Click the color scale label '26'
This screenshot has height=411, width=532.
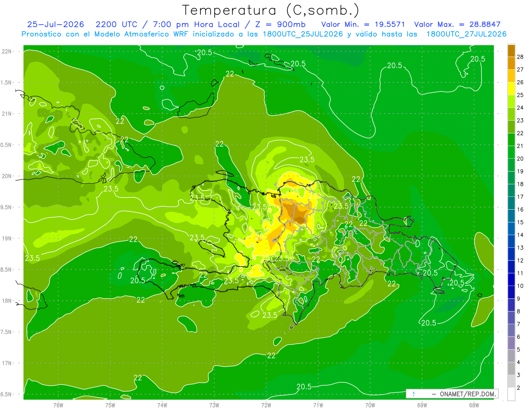[520, 82]
